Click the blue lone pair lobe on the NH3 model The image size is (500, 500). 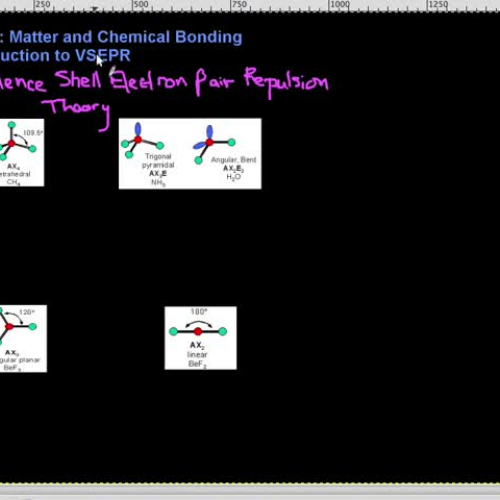point(138,129)
